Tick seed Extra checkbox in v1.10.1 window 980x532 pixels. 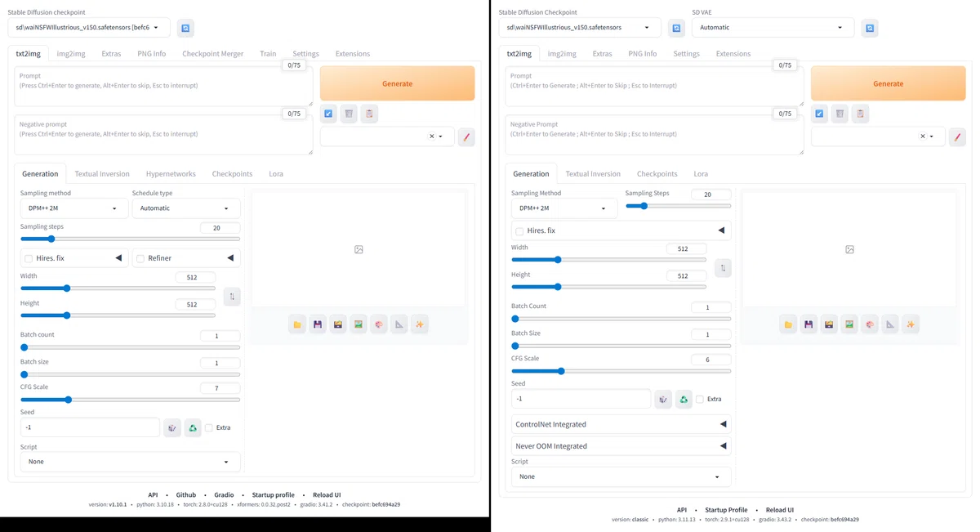click(x=209, y=427)
